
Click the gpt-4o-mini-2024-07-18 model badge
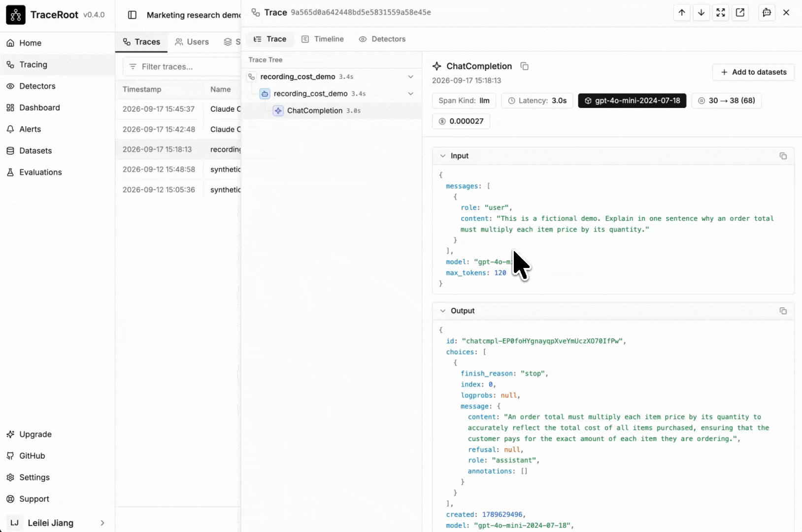click(632, 100)
